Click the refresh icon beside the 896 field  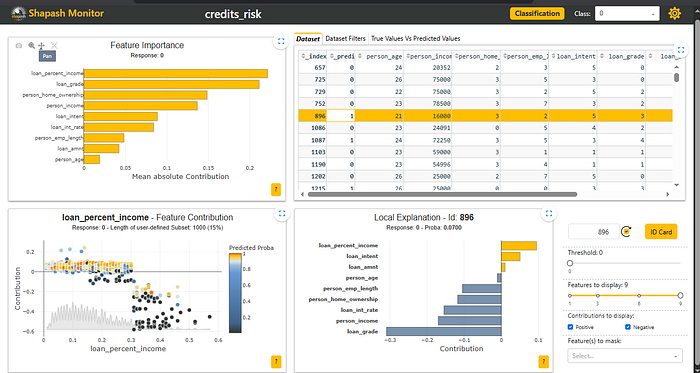[626, 232]
